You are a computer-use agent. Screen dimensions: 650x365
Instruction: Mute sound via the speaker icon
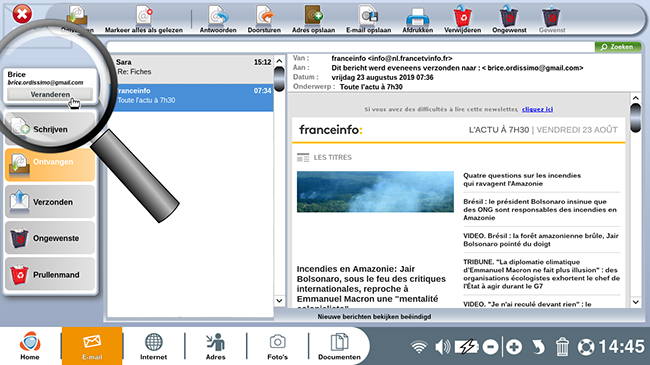point(442,346)
